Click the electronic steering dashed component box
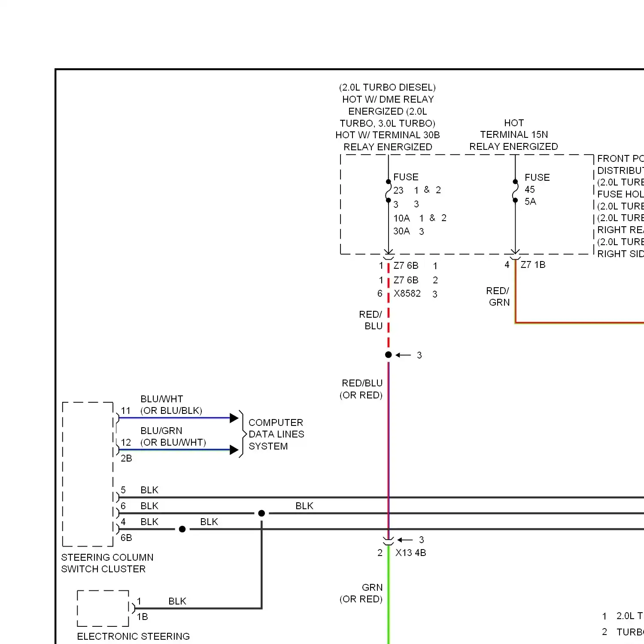Image resolution: width=644 pixels, height=644 pixels. pyautogui.click(x=103, y=608)
